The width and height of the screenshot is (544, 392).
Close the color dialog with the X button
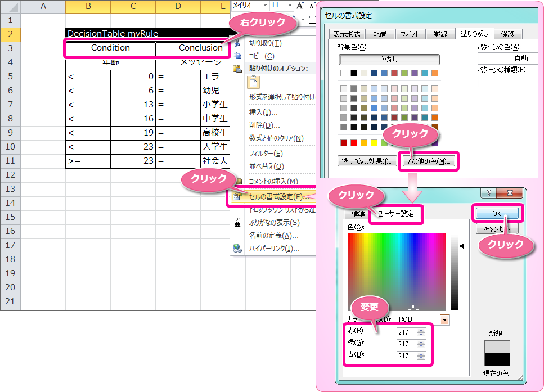(x=510, y=193)
